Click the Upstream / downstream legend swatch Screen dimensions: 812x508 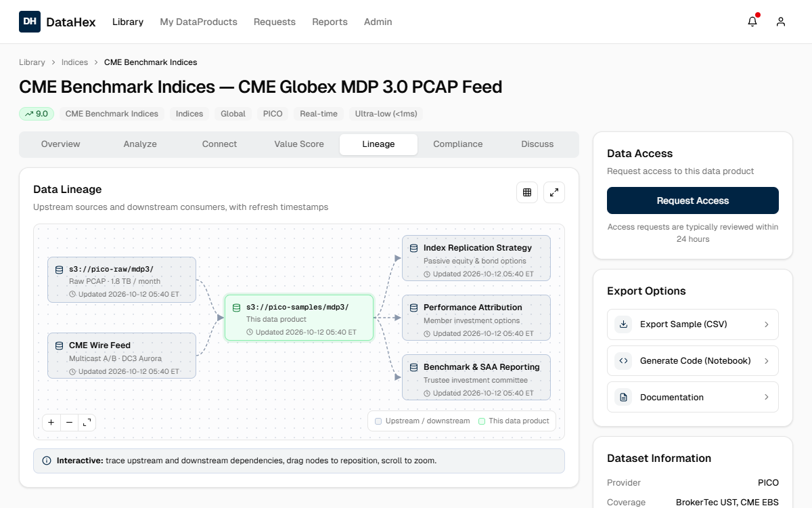pos(378,421)
